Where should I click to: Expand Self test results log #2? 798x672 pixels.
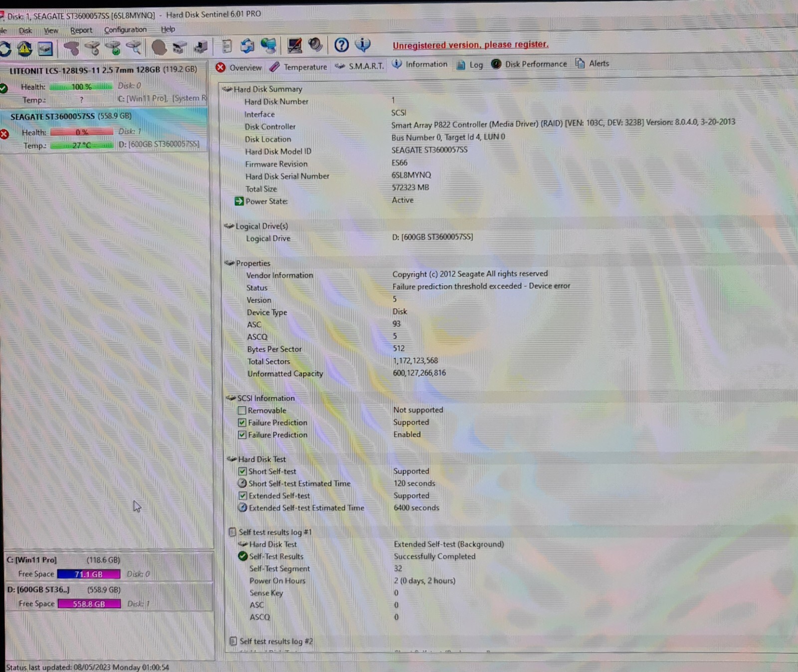coord(233,641)
